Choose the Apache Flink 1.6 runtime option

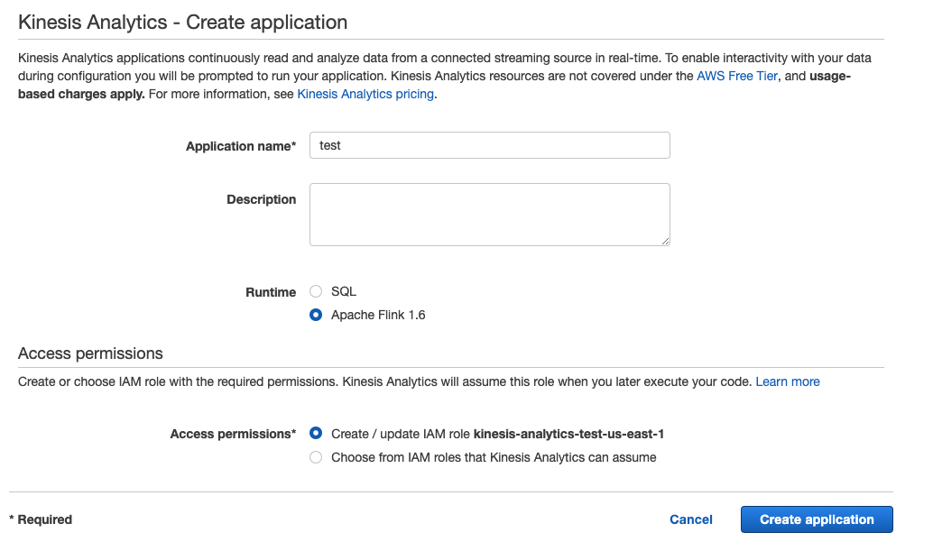[x=316, y=315]
